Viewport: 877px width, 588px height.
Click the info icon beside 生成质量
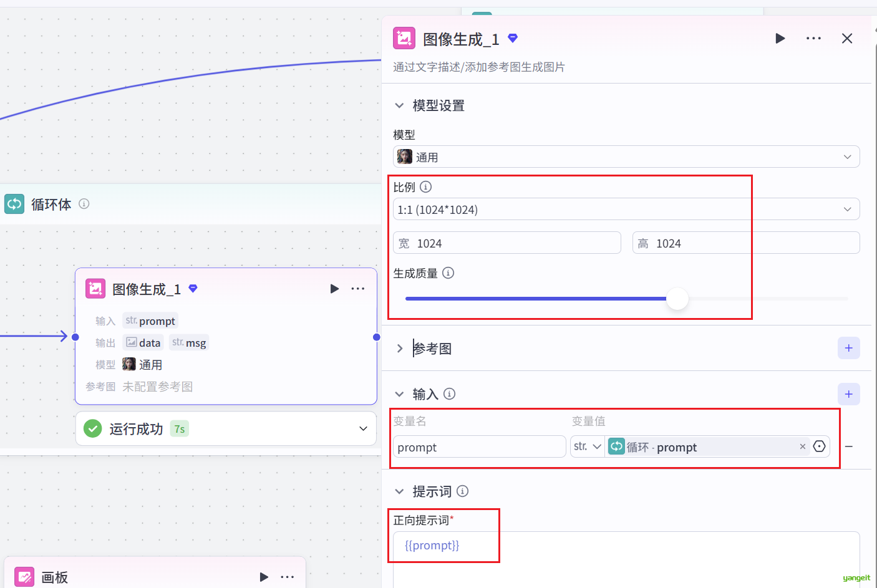pyautogui.click(x=448, y=273)
